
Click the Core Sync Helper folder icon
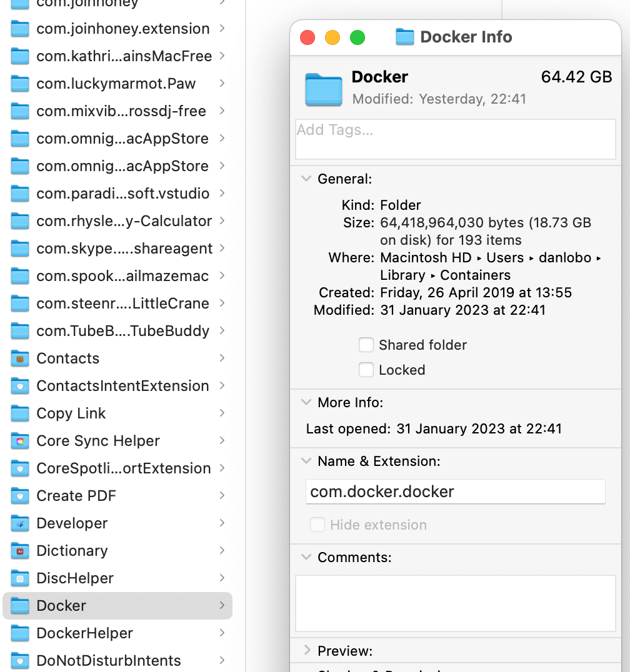coord(20,441)
